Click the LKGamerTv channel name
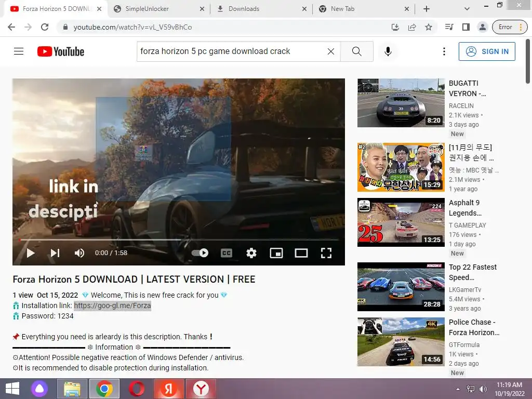 click(x=465, y=290)
